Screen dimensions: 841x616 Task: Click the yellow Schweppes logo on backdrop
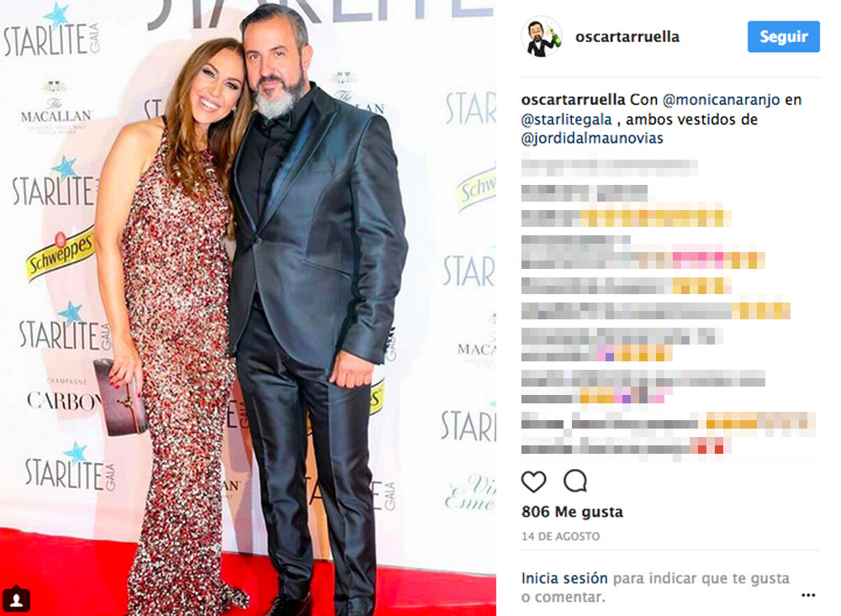(60, 252)
